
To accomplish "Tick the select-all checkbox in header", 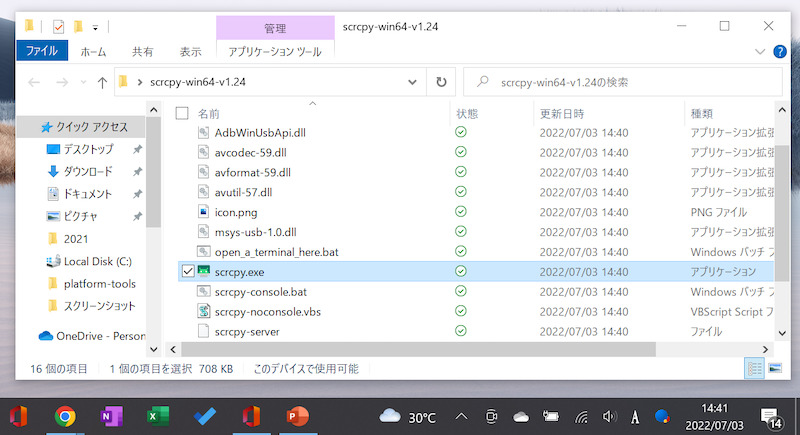I will tap(182, 113).
